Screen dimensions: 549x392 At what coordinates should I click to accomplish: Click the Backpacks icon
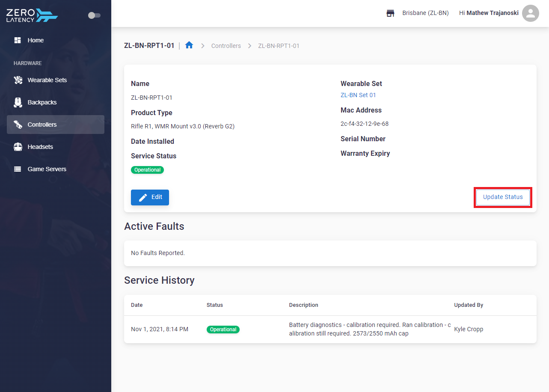click(18, 102)
